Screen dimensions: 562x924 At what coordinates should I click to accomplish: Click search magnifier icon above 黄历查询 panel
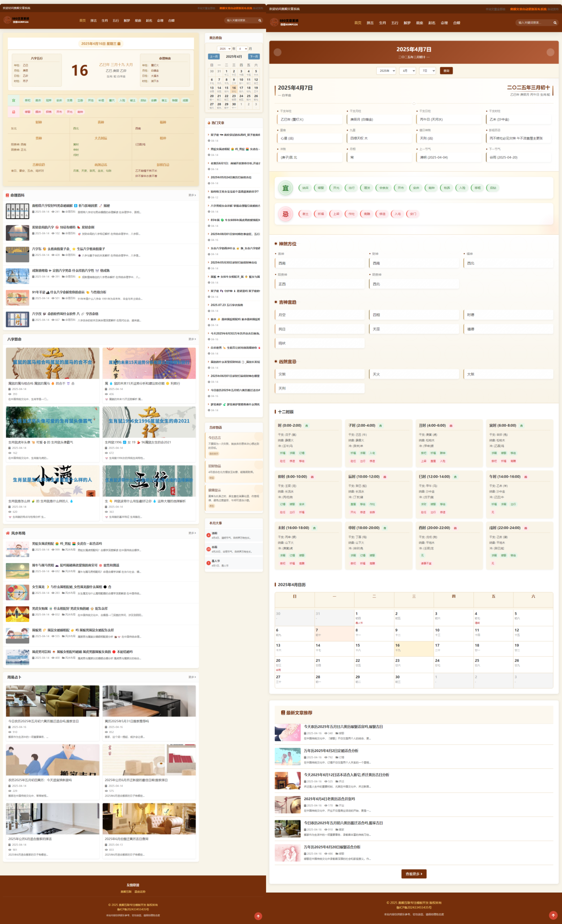click(x=260, y=21)
